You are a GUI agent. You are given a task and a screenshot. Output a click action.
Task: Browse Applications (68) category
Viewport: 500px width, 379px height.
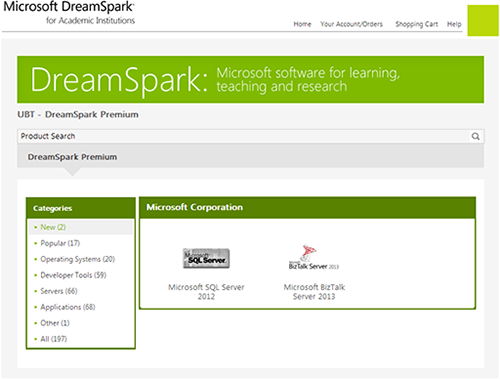point(68,307)
